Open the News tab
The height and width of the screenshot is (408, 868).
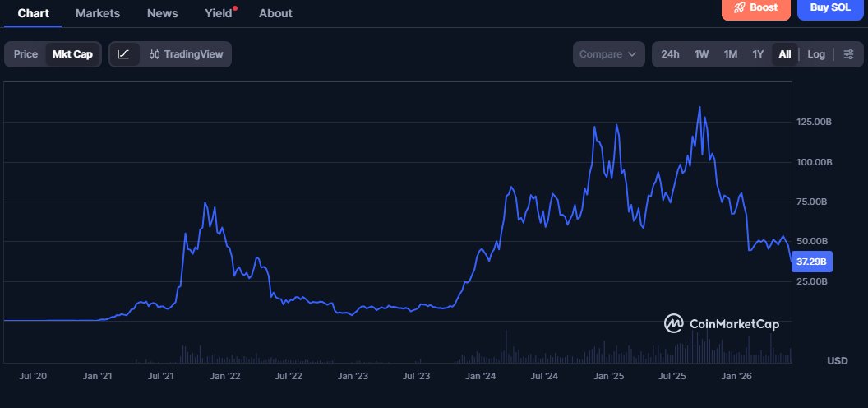pos(162,13)
